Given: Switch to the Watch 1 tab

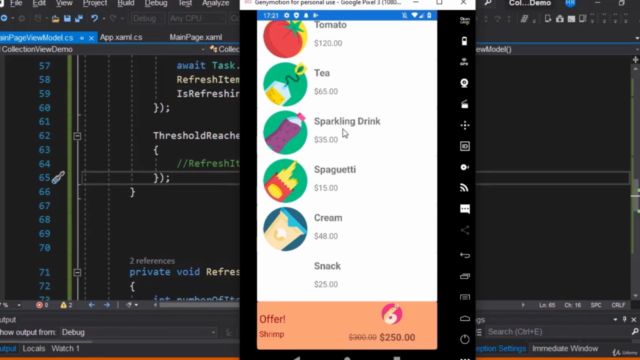Looking at the screenshot, I should (65, 349).
